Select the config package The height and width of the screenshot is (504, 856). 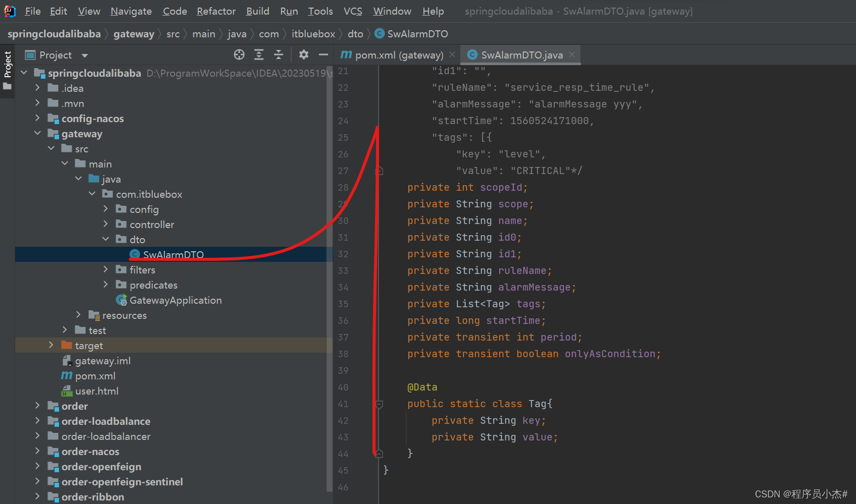pyautogui.click(x=144, y=209)
